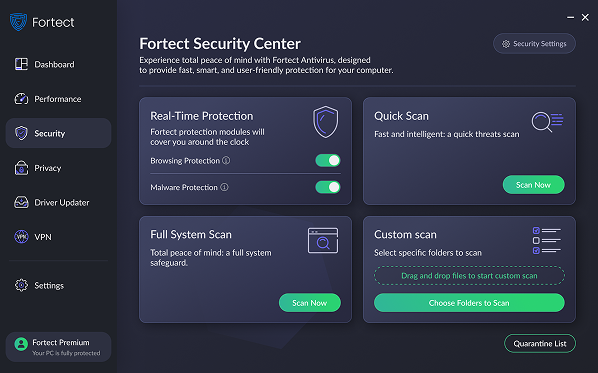Open the VPN section
The image size is (598, 373).
58,237
